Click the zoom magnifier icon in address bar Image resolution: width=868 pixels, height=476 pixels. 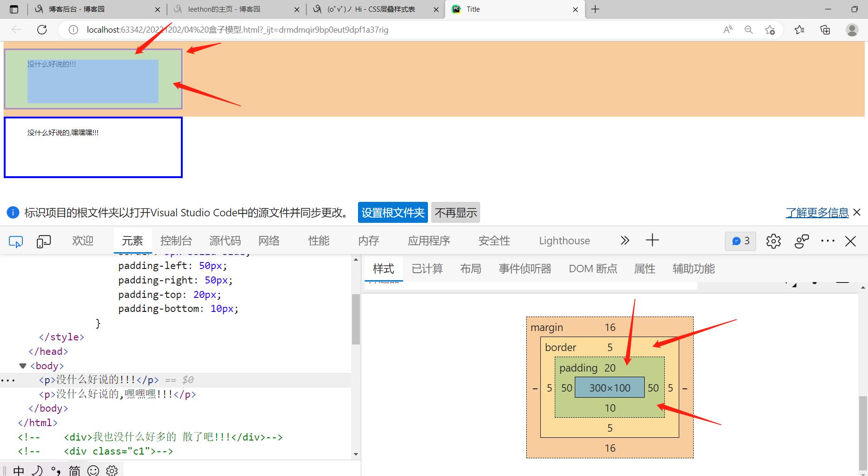[749, 30]
